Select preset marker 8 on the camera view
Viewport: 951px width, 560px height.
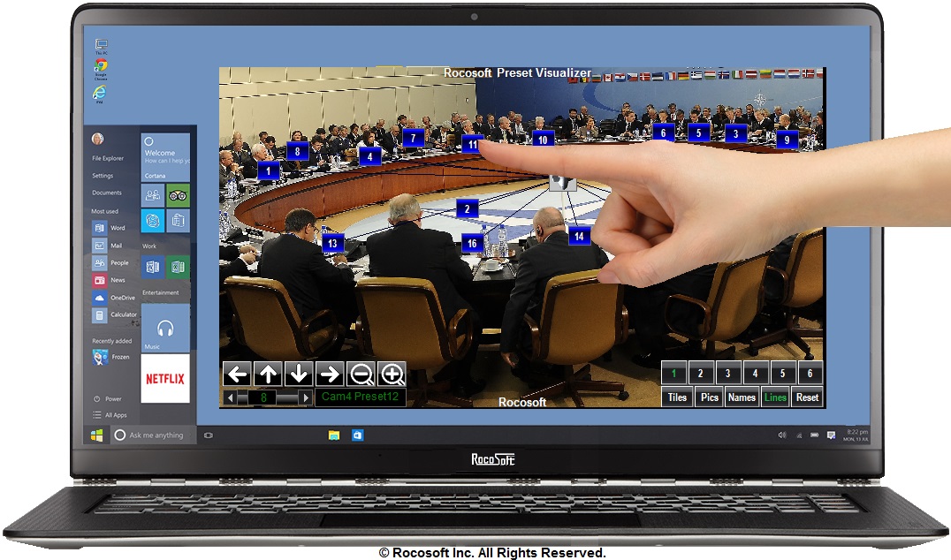[297, 151]
